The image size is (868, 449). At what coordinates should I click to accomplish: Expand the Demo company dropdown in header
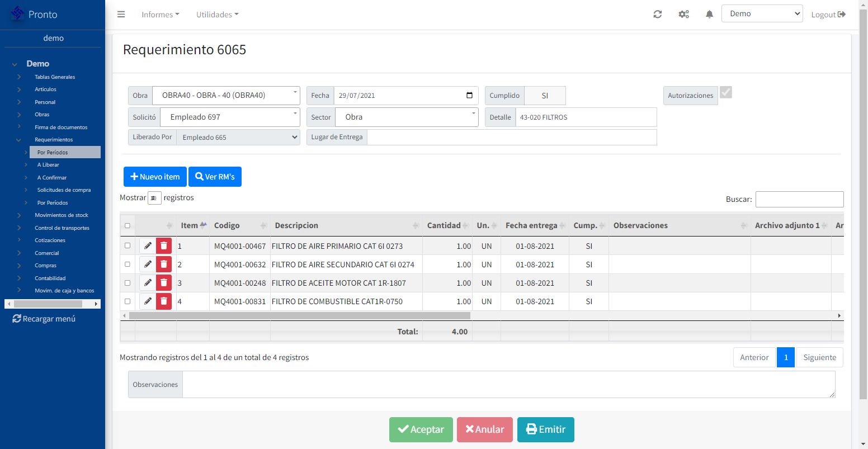[762, 14]
